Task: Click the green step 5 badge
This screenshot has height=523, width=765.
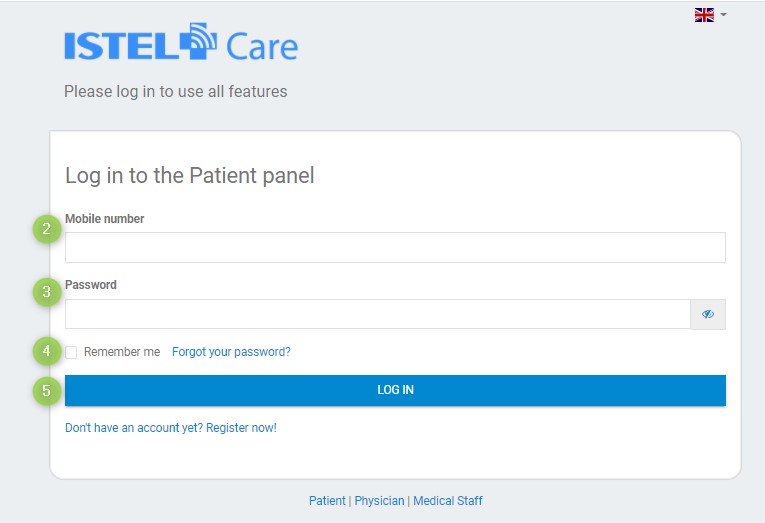Action: [46, 390]
